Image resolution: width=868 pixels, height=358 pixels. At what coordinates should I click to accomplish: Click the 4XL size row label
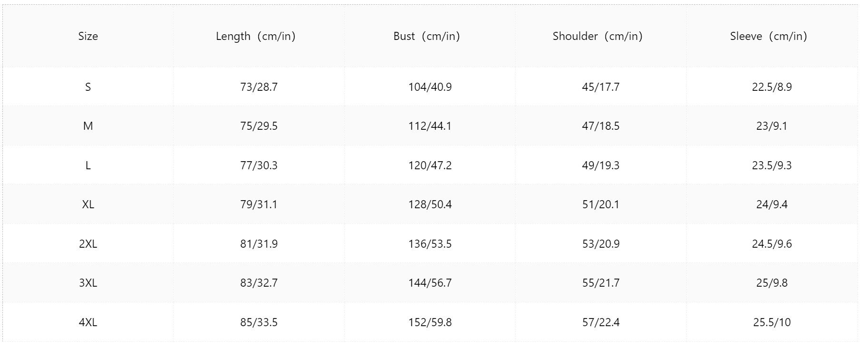[x=88, y=322]
